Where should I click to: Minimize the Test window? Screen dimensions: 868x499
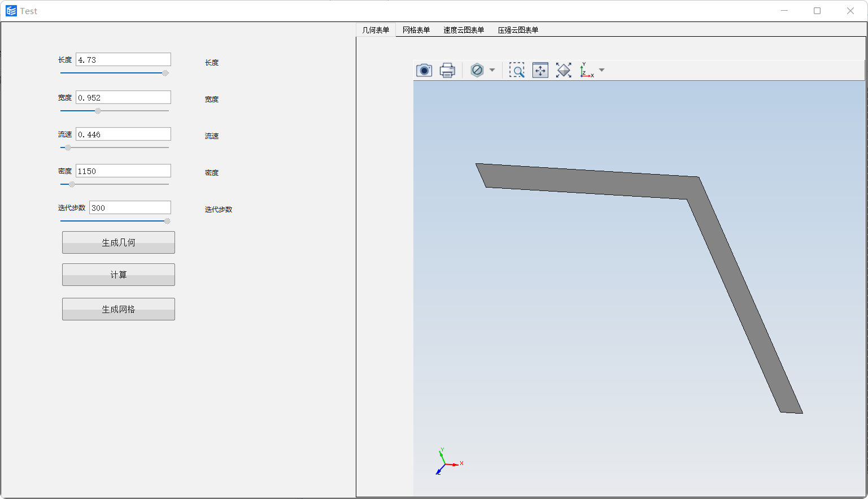coord(784,11)
